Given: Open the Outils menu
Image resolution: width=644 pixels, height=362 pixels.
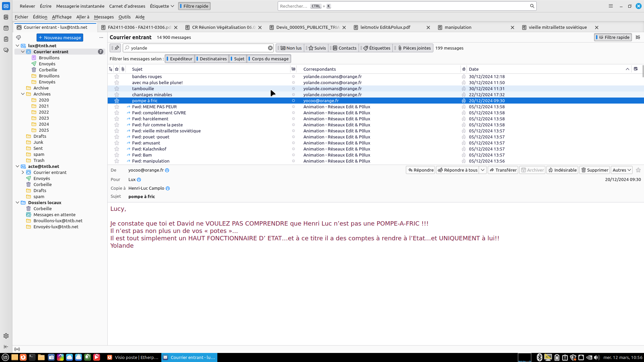Looking at the screenshot, I should pyautogui.click(x=124, y=17).
